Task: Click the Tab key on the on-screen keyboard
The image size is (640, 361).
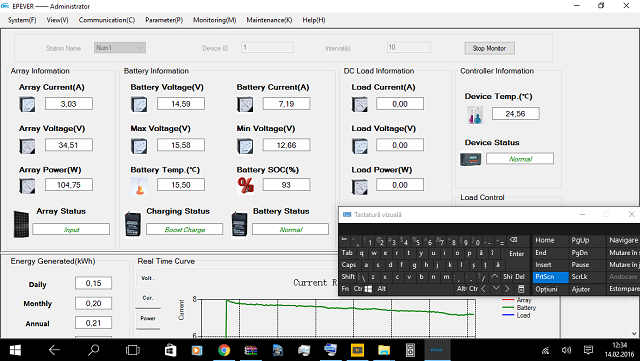Action: [347, 253]
